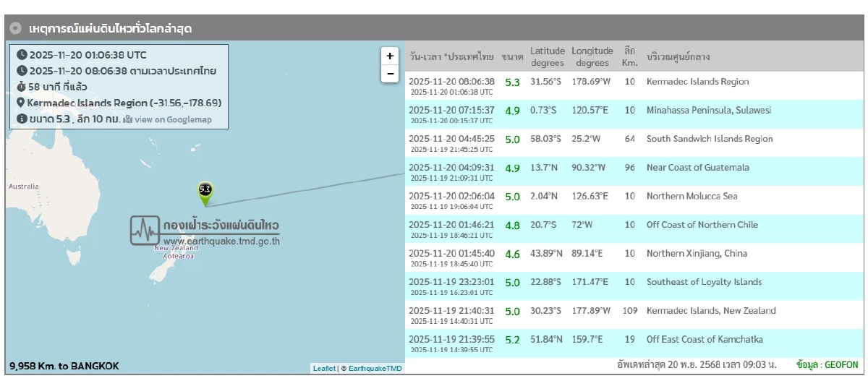Click the location pin icon in info box
The image size is (868, 381).
click(x=21, y=103)
